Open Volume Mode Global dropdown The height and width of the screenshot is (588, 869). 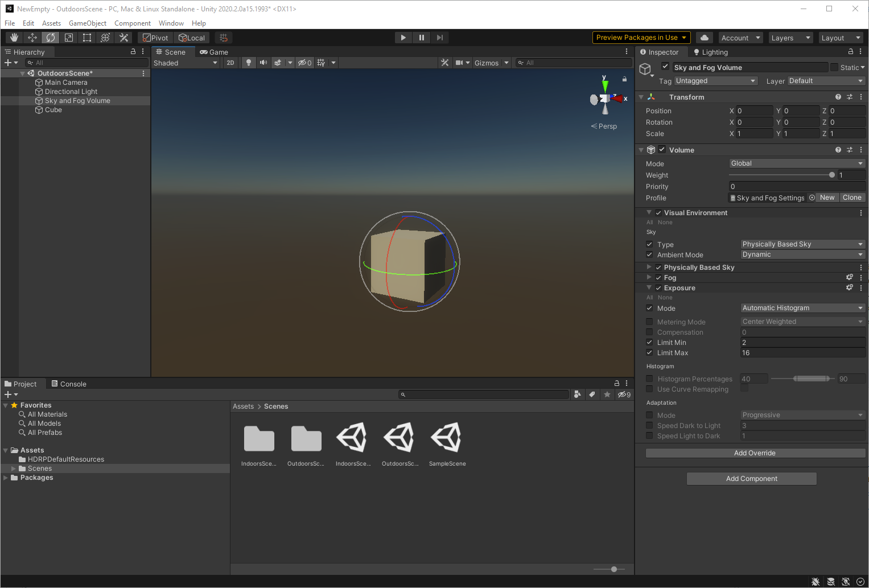(x=797, y=163)
